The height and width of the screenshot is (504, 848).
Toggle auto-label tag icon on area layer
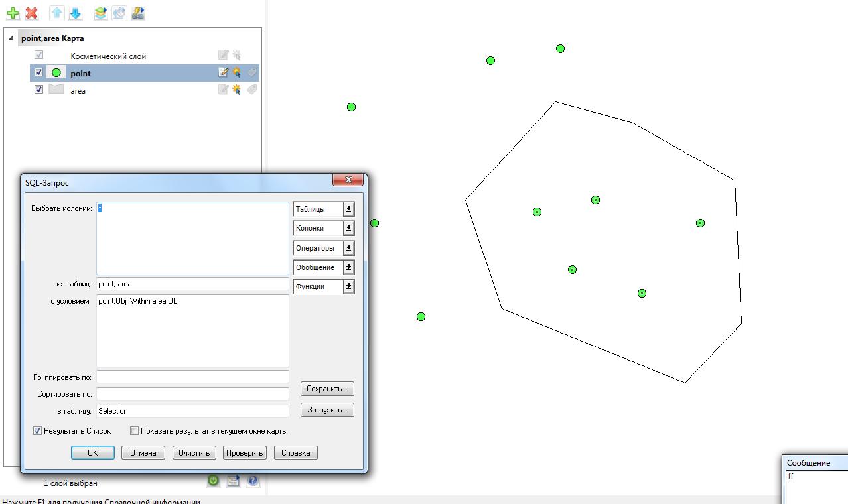click(252, 90)
